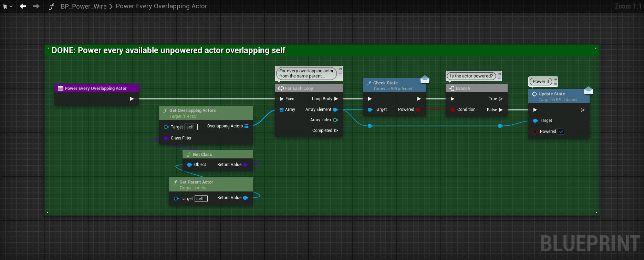Click the Completed execution pin of For Each Loop
The image size is (644, 260).
tap(336, 131)
